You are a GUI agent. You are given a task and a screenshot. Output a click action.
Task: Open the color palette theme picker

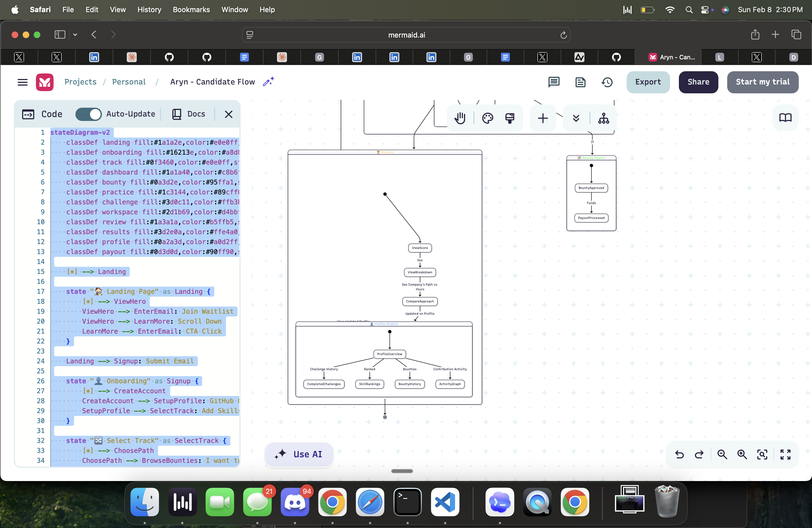click(487, 118)
